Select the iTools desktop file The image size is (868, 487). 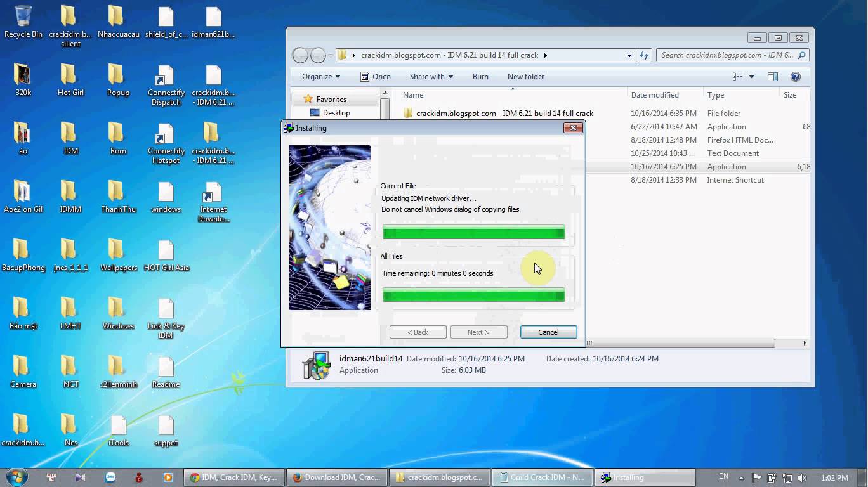point(118,430)
